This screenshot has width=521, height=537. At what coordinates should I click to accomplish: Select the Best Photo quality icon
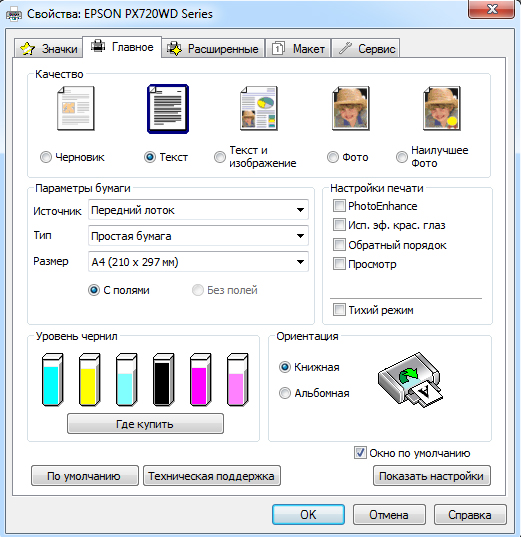point(442,108)
